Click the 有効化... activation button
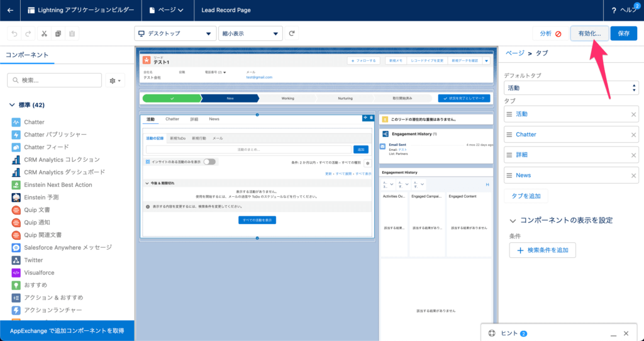The width and height of the screenshot is (644, 341). tap(589, 33)
